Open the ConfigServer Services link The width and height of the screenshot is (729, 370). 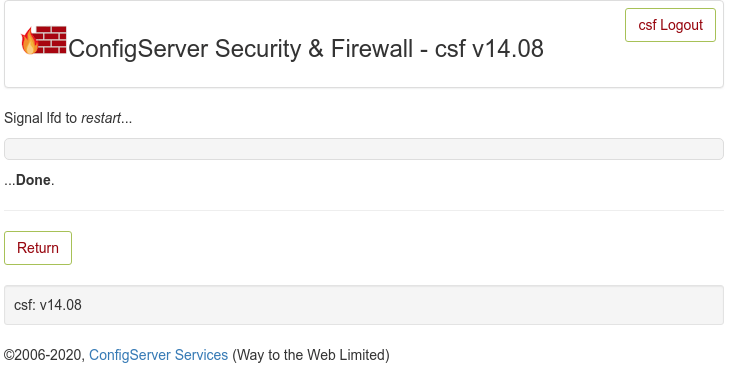click(159, 355)
